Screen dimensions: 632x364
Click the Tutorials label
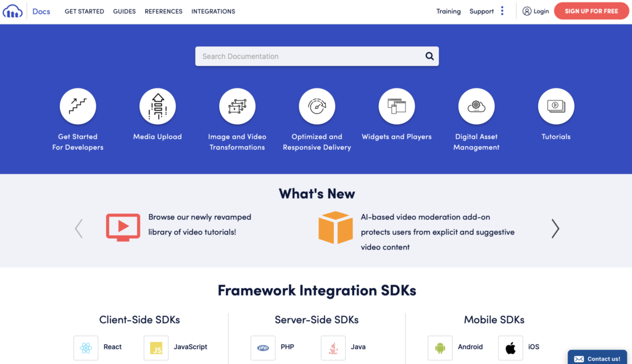click(556, 136)
